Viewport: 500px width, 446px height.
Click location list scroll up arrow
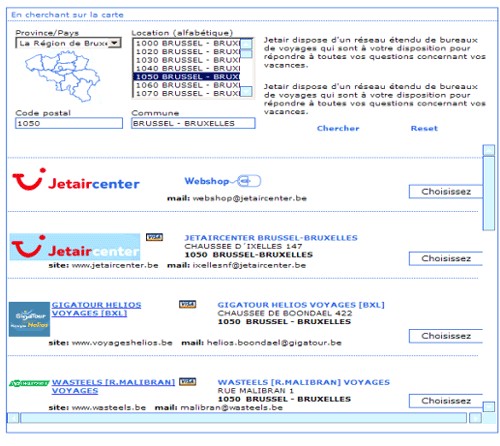click(246, 44)
